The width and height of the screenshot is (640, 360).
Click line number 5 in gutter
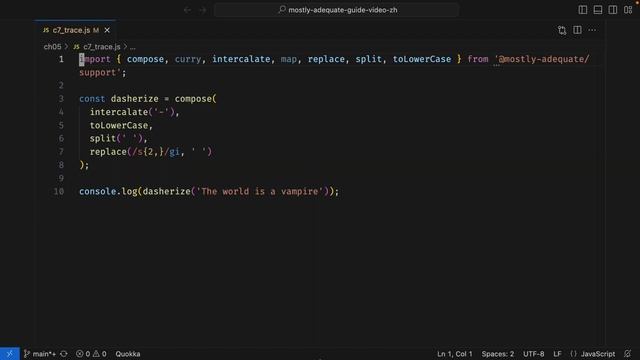tap(61, 125)
